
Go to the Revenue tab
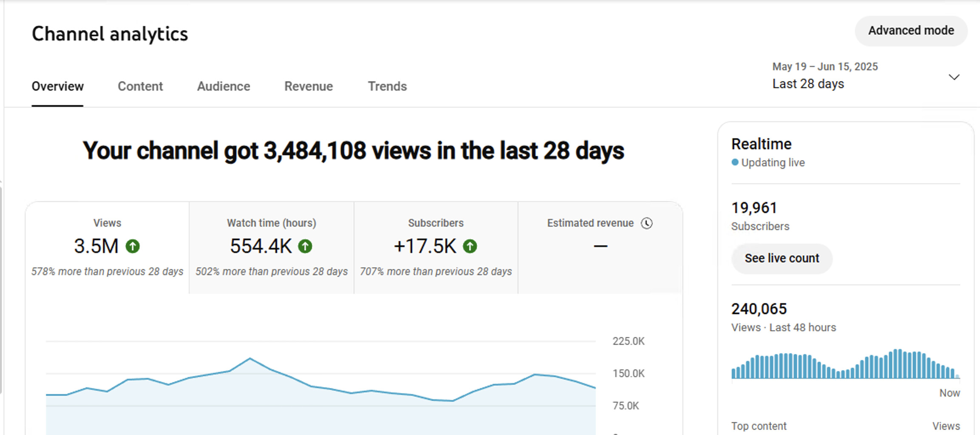click(309, 86)
